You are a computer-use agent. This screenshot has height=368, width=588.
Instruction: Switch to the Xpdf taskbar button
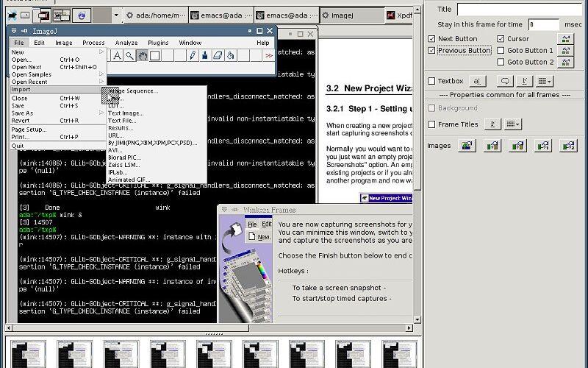(399, 15)
